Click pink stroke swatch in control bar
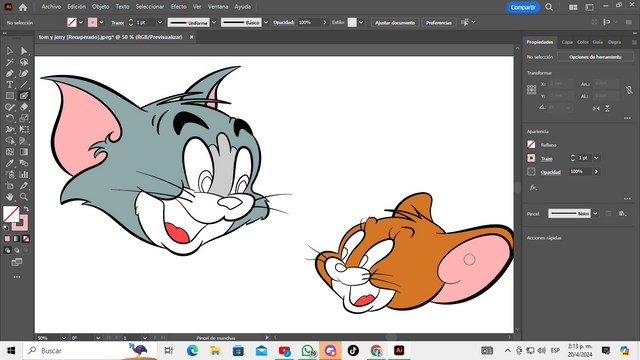 (x=92, y=22)
